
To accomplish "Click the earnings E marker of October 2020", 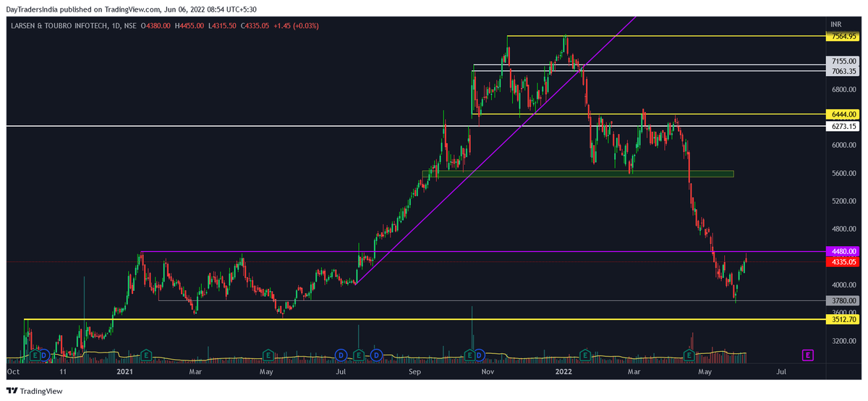I will [x=34, y=355].
